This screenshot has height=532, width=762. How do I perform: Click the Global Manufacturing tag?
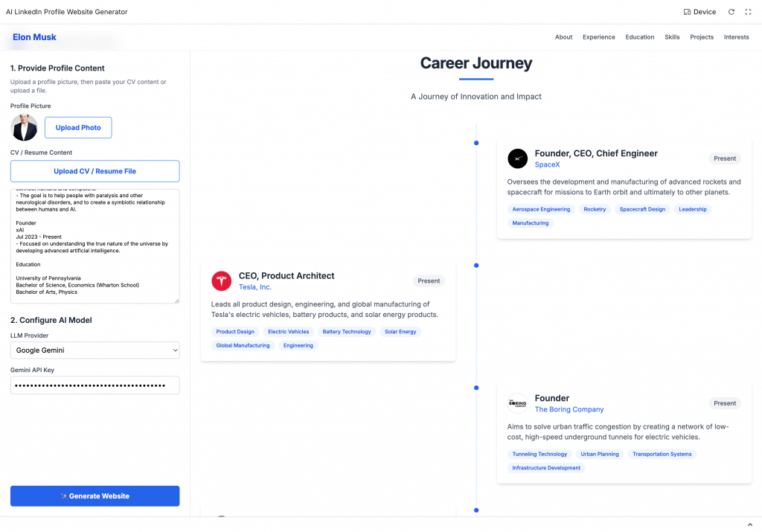pyautogui.click(x=243, y=345)
